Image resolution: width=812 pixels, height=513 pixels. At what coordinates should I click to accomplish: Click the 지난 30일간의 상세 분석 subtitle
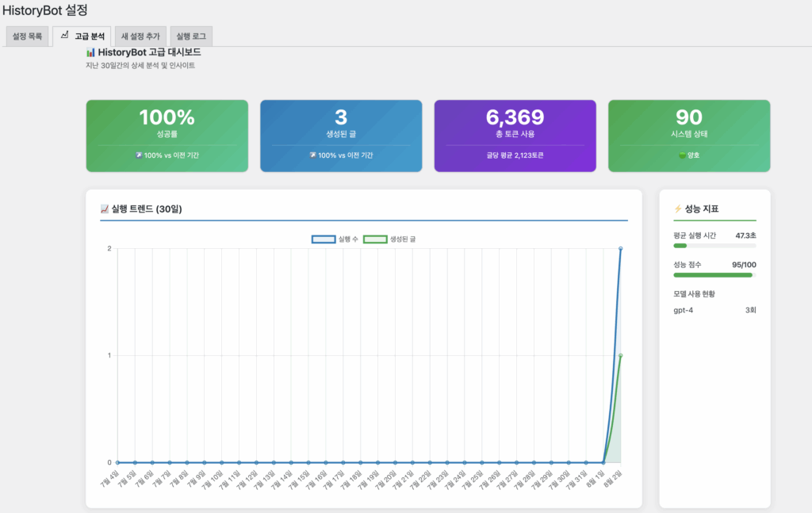coord(140,66)
